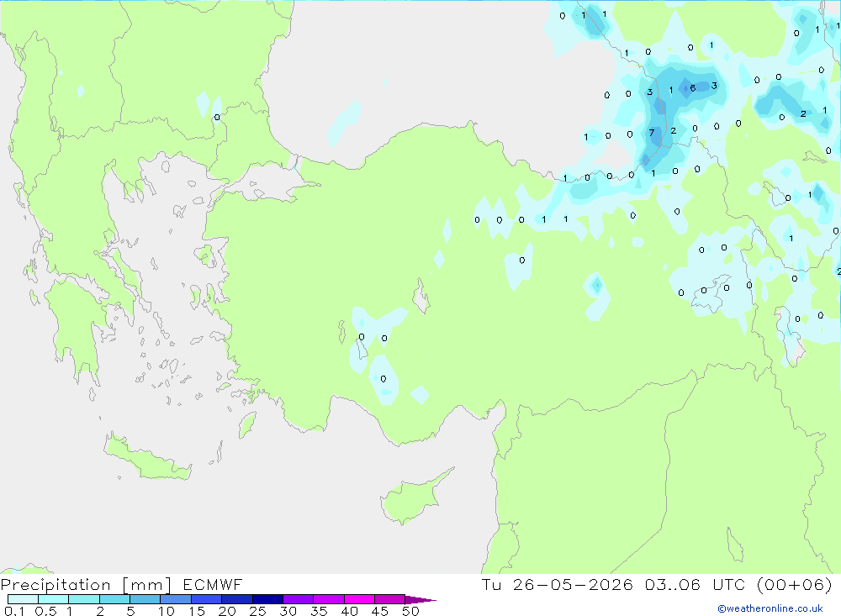Click the '25' legend scale label

coord(257,611)
